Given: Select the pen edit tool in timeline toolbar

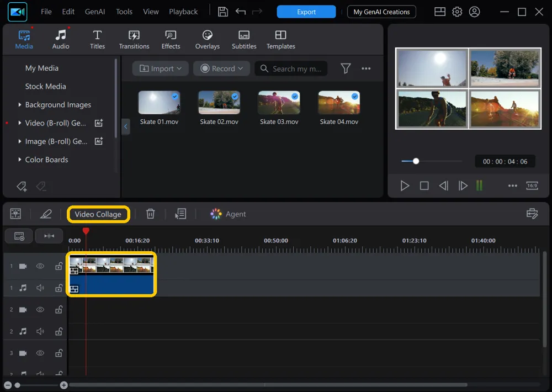Looking at the screenshot, I should coord(45,214).
